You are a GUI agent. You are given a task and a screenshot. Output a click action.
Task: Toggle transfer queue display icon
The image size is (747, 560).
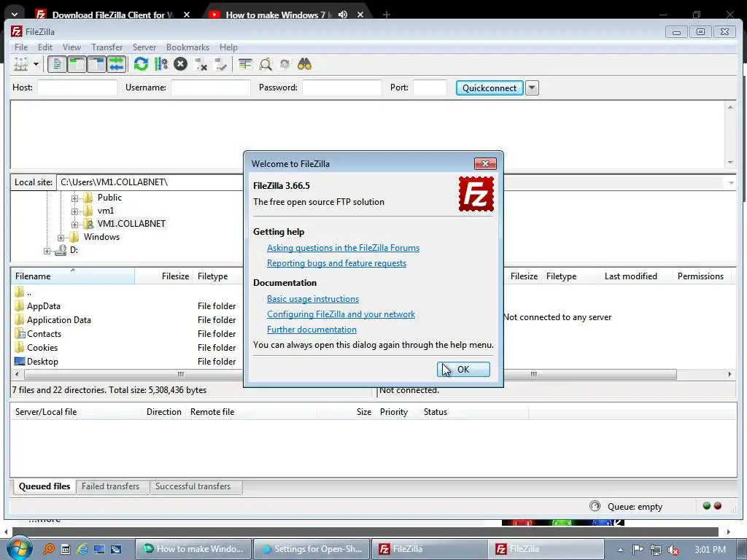[x=116, y=64]
